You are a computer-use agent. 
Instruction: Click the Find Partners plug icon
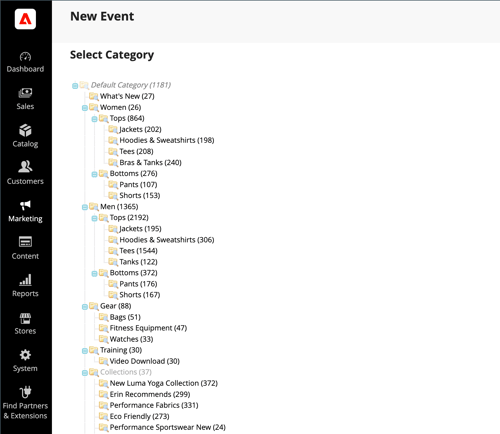pos(25,392)
